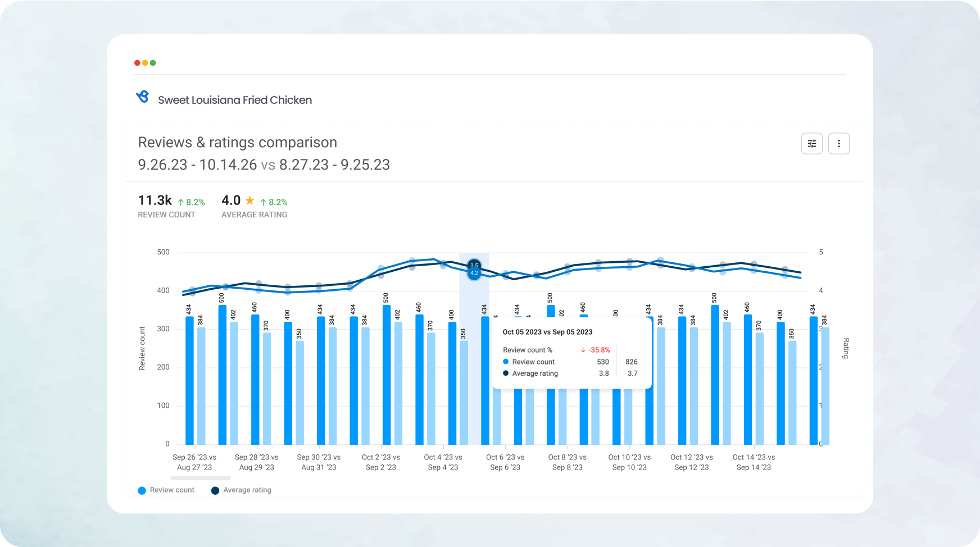Image resolution: width=980 pixels, height=547 pixels.
Task: Hide Review count series via its legend dot
Action: pos(142,490)
